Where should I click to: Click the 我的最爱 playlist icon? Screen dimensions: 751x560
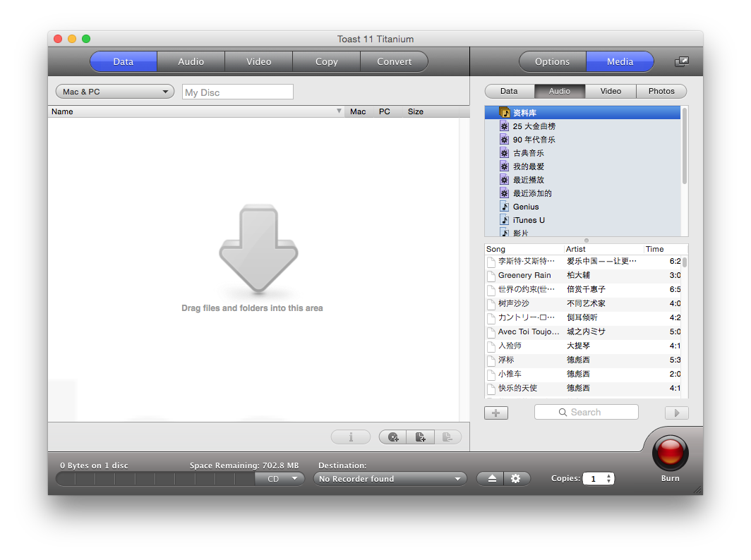pyautogui.click(x=505, y=166)
